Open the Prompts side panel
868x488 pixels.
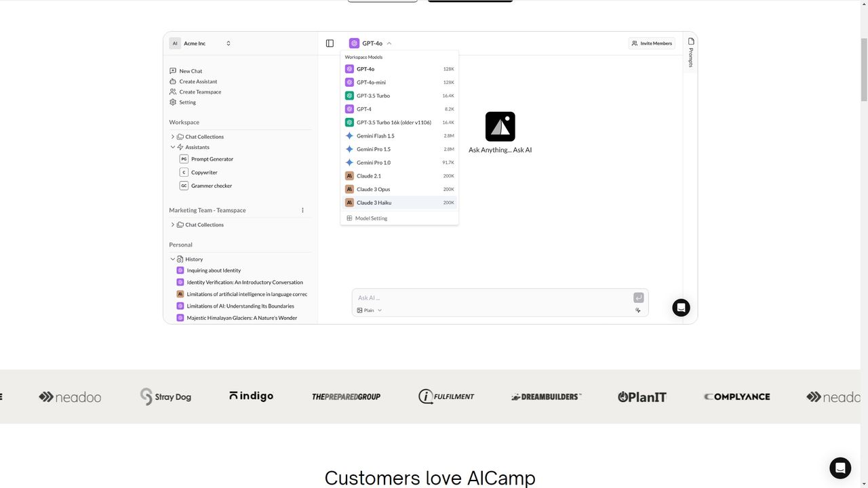point(691,52)
